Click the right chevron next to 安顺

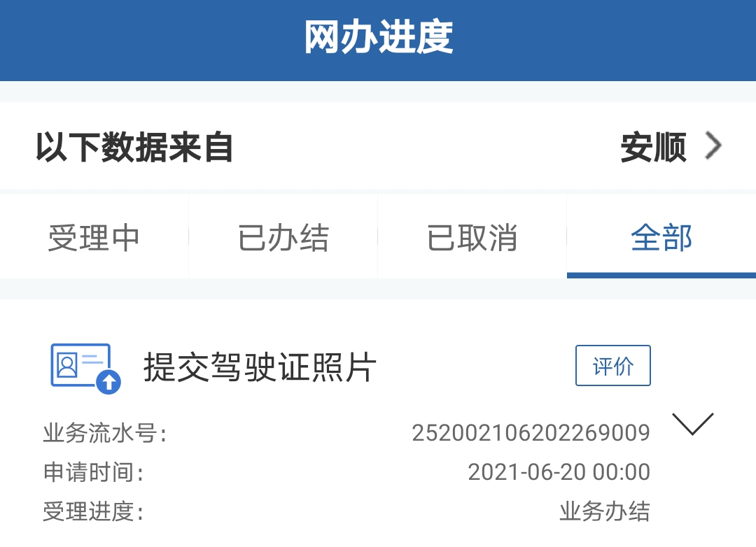click(713, 145)
